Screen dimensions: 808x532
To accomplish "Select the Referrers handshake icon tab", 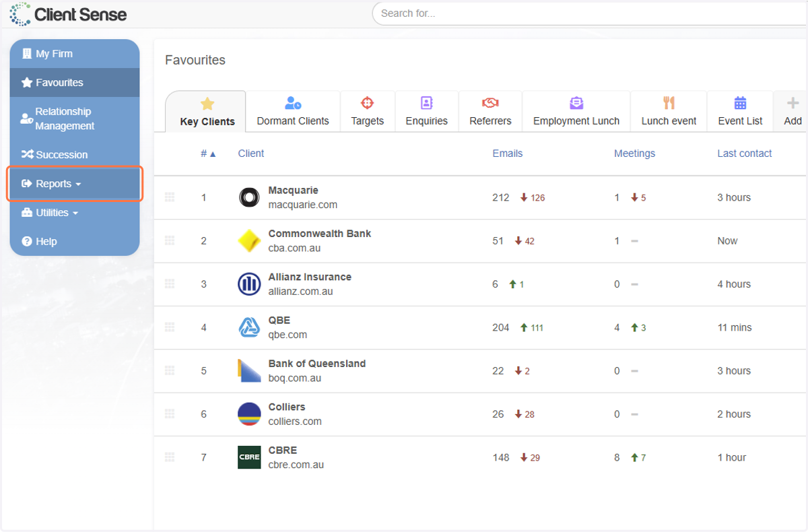I will coord(490,103).
